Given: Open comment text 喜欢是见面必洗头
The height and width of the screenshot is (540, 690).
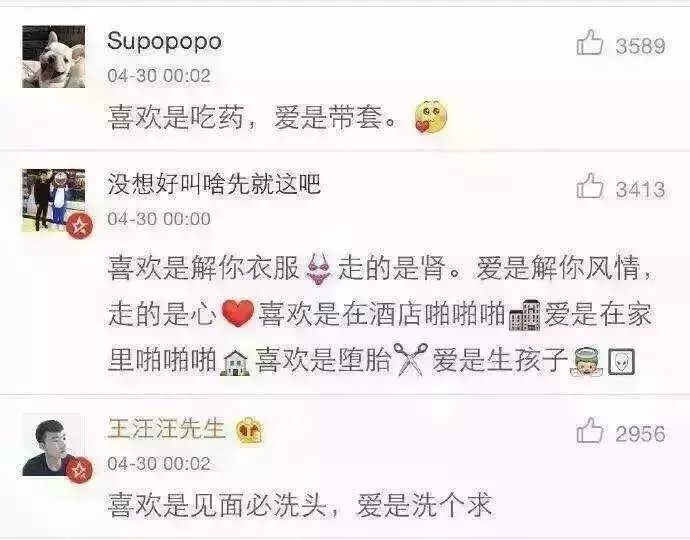Looking at the screenshot, I should pyautogui.click(x=217, y=506).
